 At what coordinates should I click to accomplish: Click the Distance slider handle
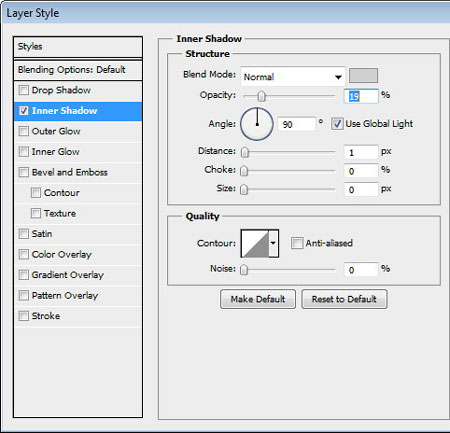click(245, 152)
